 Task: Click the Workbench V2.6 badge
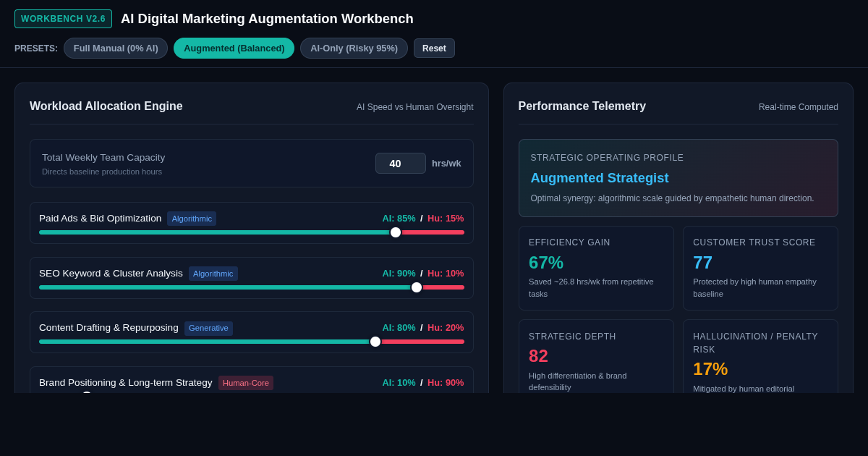coord(63,19)
